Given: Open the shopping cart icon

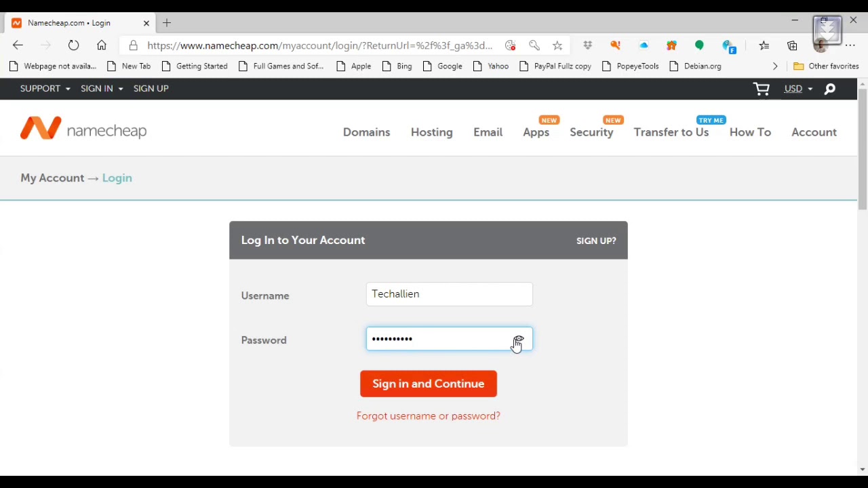Looking at the screenshot, I should pos(762,89).
